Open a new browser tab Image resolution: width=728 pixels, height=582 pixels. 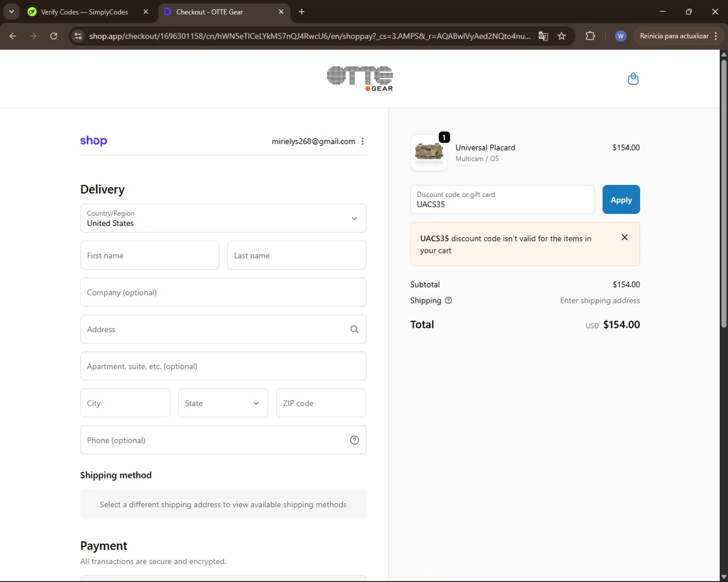301,12
